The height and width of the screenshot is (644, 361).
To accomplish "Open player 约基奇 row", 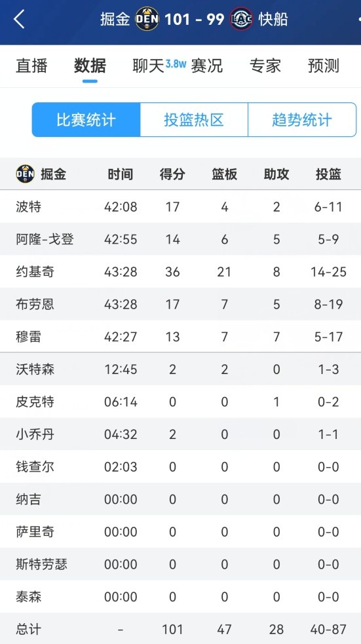I will tap(180, 271).
